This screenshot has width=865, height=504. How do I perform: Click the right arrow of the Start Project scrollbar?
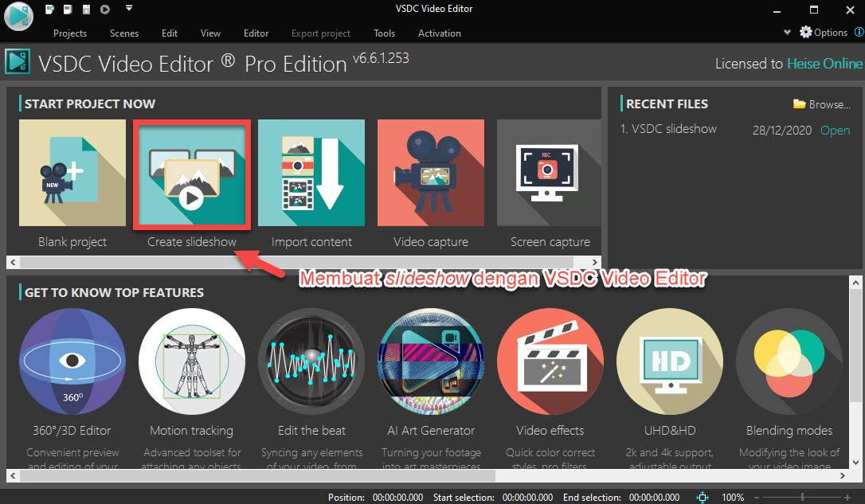(594, 263)
